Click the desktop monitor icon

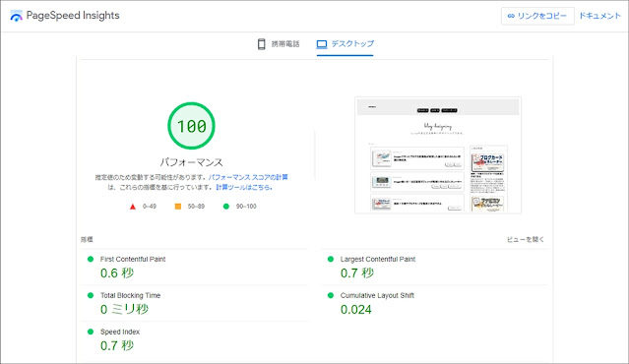(x=322, y=44)
